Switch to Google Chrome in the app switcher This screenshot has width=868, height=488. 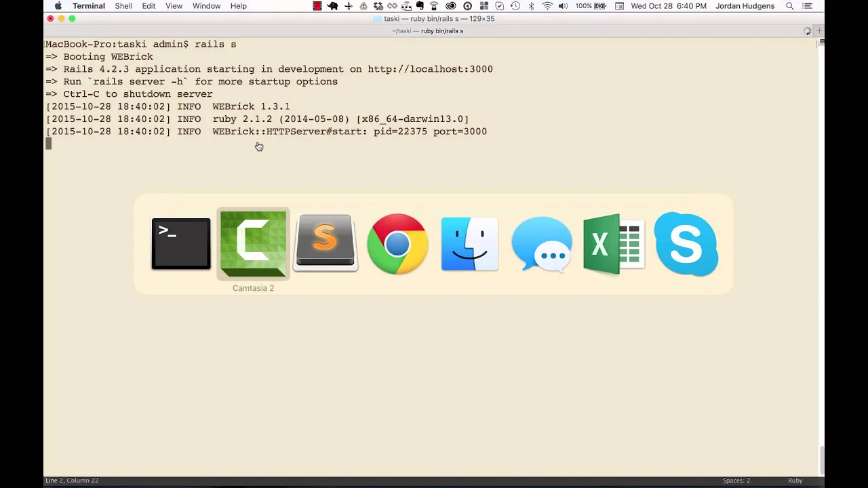coord(397,244)
